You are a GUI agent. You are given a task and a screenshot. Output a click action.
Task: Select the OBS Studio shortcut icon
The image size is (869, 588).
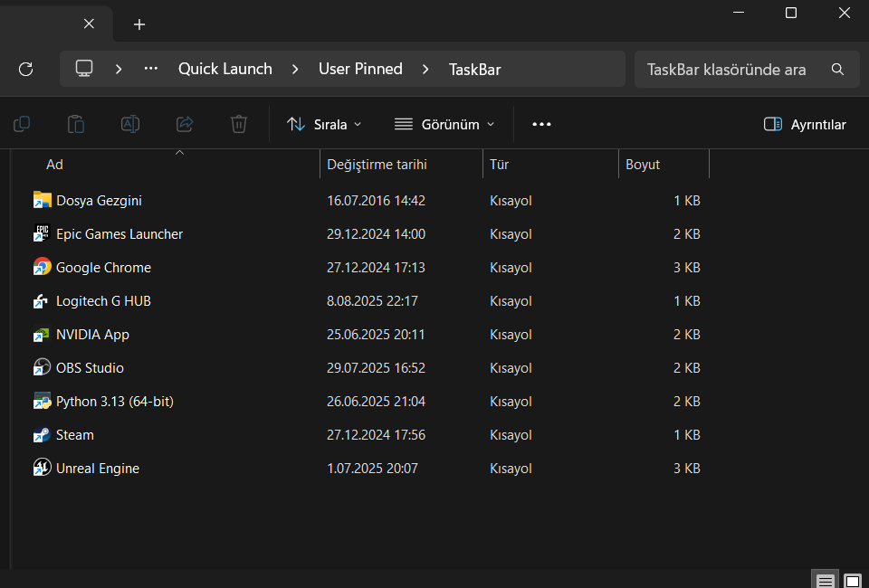(x=43, y=367)
